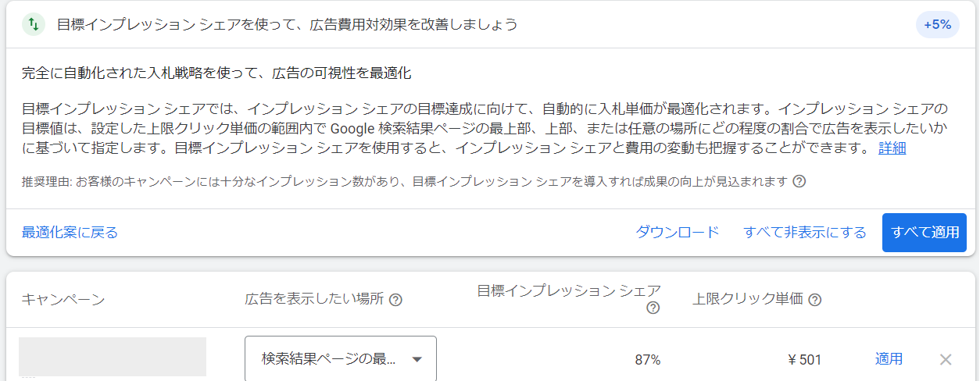This screenshot has height=381, width=980.
Task: Dismiss the campaign row with X icon
Action: (x=946, y=360)
